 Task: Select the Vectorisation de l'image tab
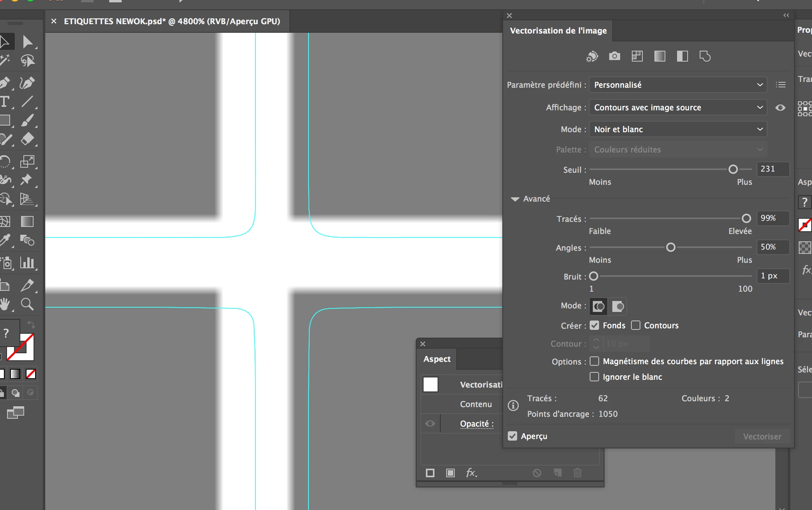click(x=558, y=31)
